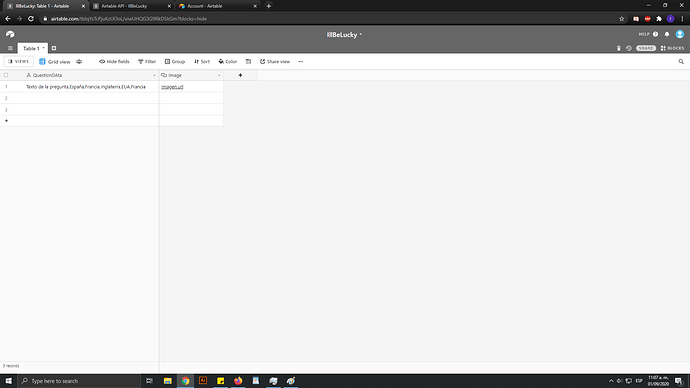Viewport: 690px width, 388px height.
Task: Tick the select-all records checkbox
Action: [x=6, y=75]
